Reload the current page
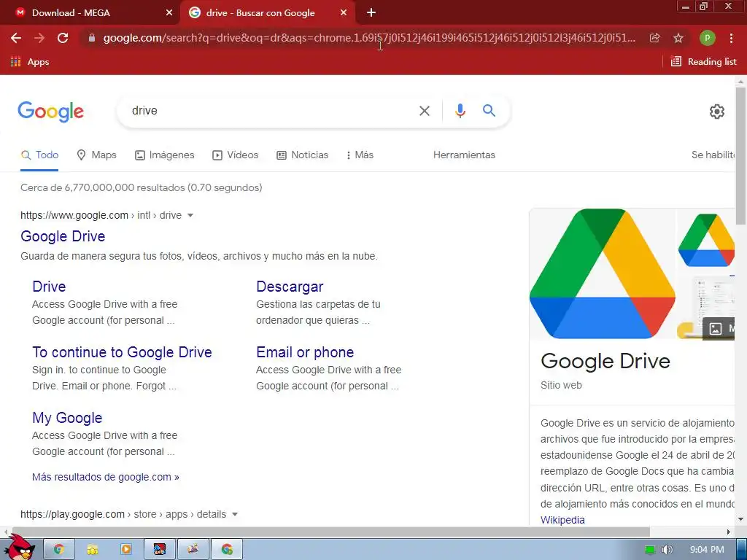 click(x=63, y=38)
